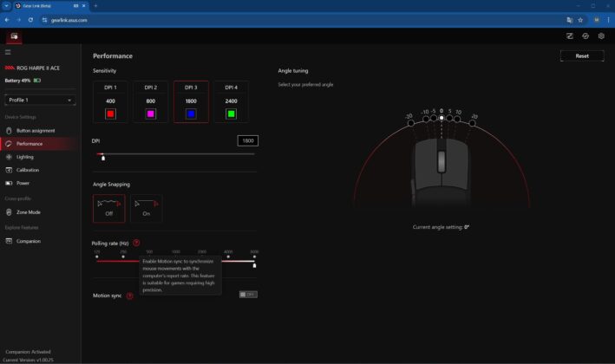The height and width of the screenshot is (364, 615).
Task: Toggle the hamburger sidebar menu
Action: click(x=8, y=52)
